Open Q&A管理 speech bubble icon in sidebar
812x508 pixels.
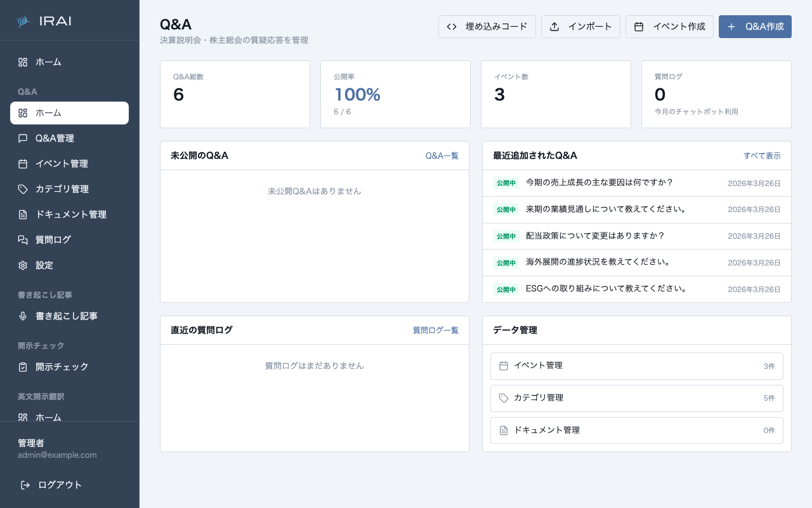[23, 138]
